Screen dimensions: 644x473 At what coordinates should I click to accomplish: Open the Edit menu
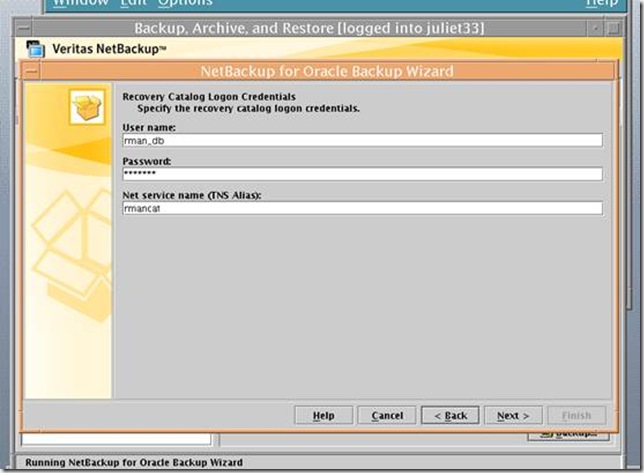pyautogui.click(x=133, y=3)
